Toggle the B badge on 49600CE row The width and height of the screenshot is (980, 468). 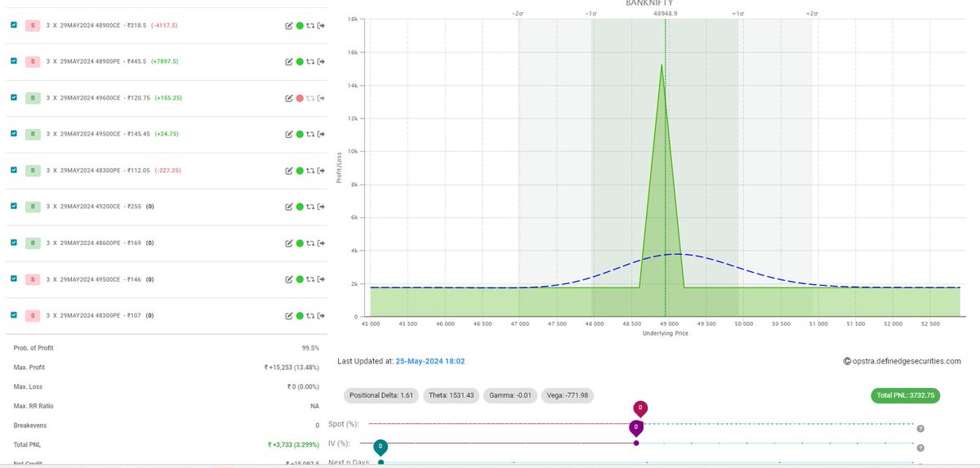point(33,98)
